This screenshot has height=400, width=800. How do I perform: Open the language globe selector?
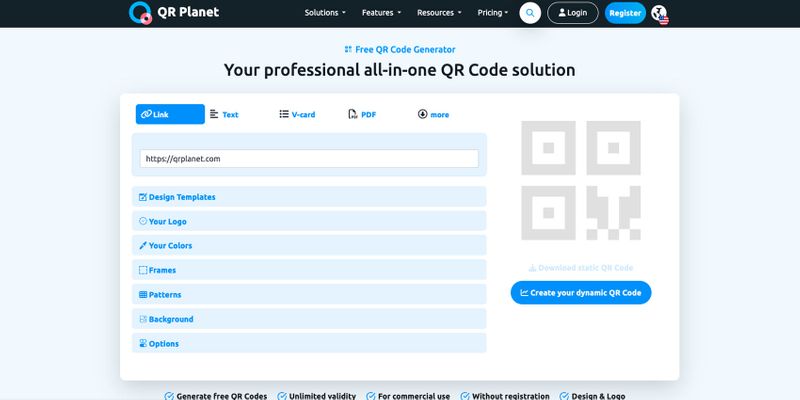point(660,14)
